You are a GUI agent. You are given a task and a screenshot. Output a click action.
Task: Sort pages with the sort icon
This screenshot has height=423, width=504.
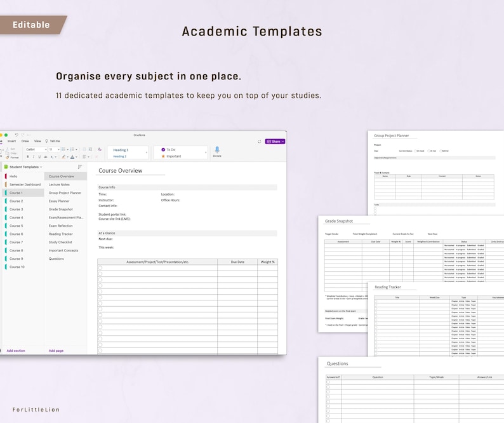tap(80, 167)
